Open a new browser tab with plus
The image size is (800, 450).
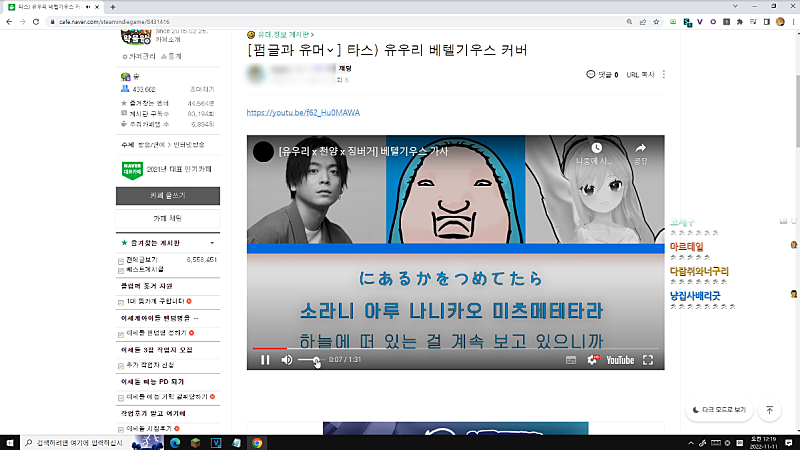click(x=113, y=7)
